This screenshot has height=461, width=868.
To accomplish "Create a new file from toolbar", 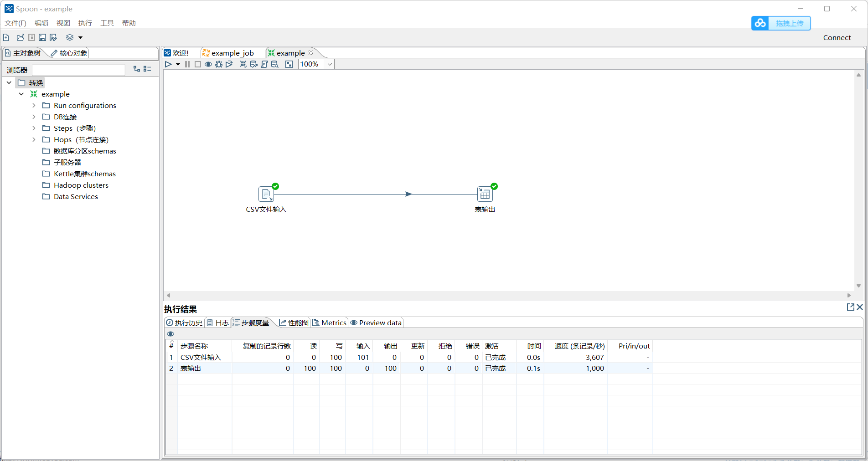I will [6, 37].
